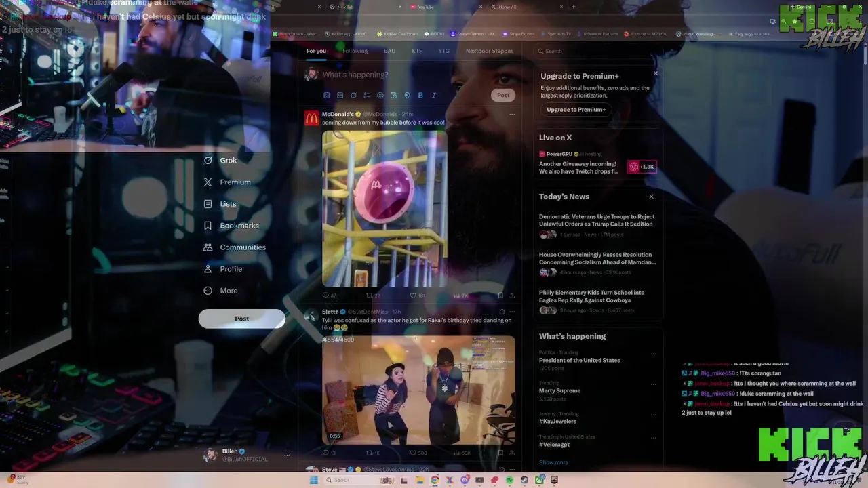Open the Marty Supreme trending topic
The image size is (868, 488).
point(559,391)
